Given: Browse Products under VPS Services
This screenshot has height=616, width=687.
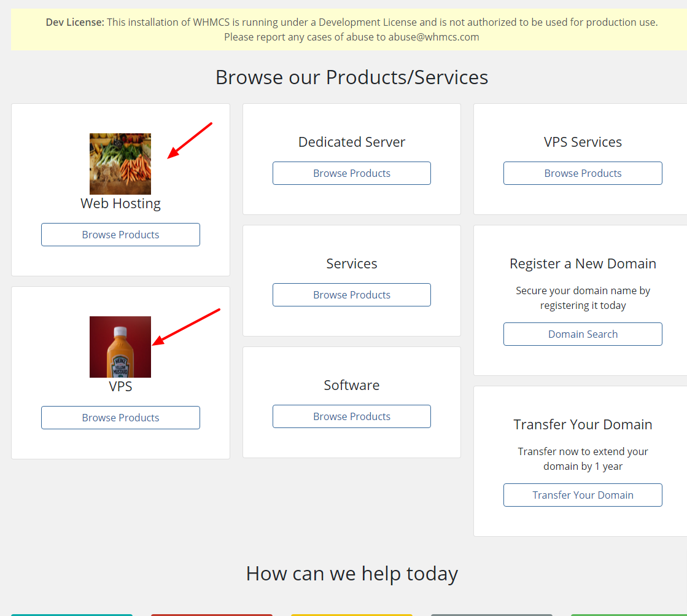Looking at the screenshot, I should [x=583, y=173].
